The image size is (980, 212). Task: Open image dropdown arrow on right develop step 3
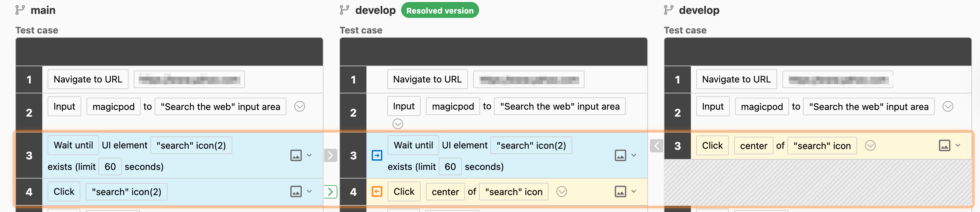[958, 146]
